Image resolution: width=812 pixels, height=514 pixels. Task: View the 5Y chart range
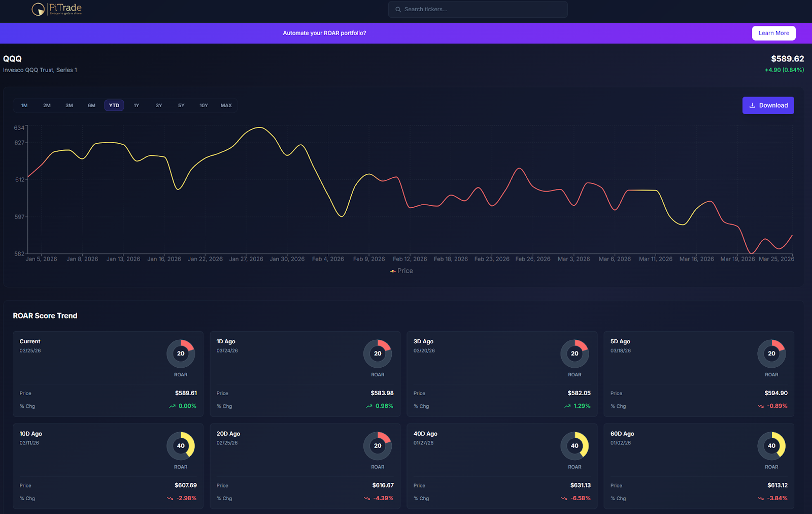tap(181, 106)
